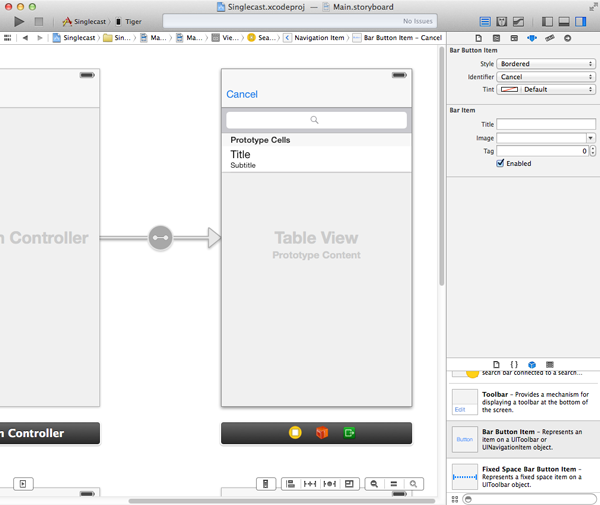Image resolution: width=600 pixels, height=505 pixels.
Task: Select Singlecast project in the jump bar
Action: [x=74, y=37]
